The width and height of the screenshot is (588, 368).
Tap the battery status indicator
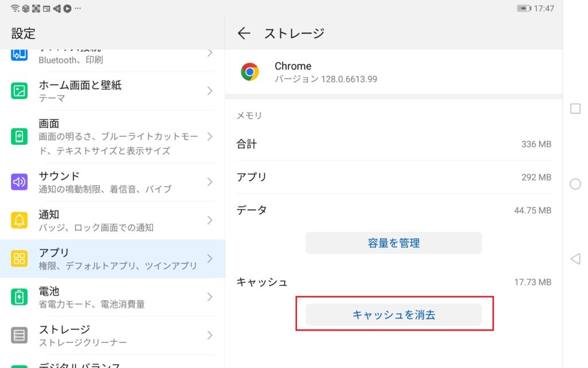point(524,8)
